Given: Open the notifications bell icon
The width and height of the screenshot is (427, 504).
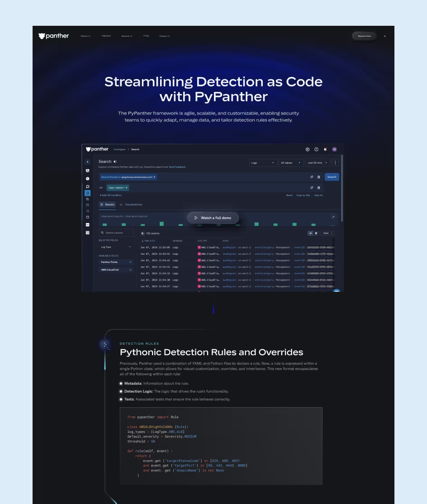Looking at the screenshot, I should 325,149.
